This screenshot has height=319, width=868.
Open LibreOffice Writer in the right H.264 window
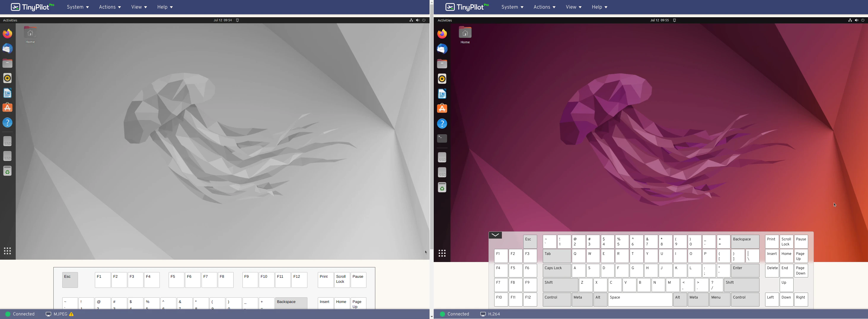(x=442, y=94)
